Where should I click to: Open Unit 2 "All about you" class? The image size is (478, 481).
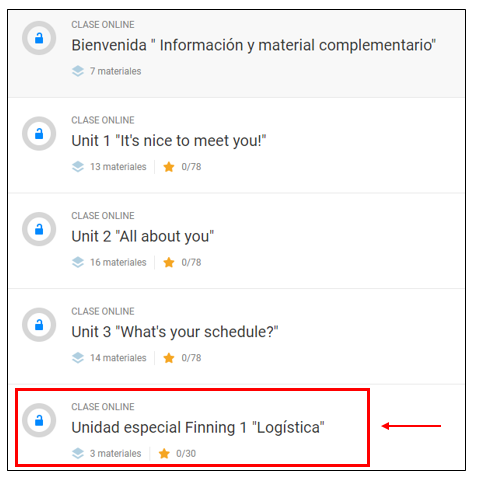[x=143, y=236]
